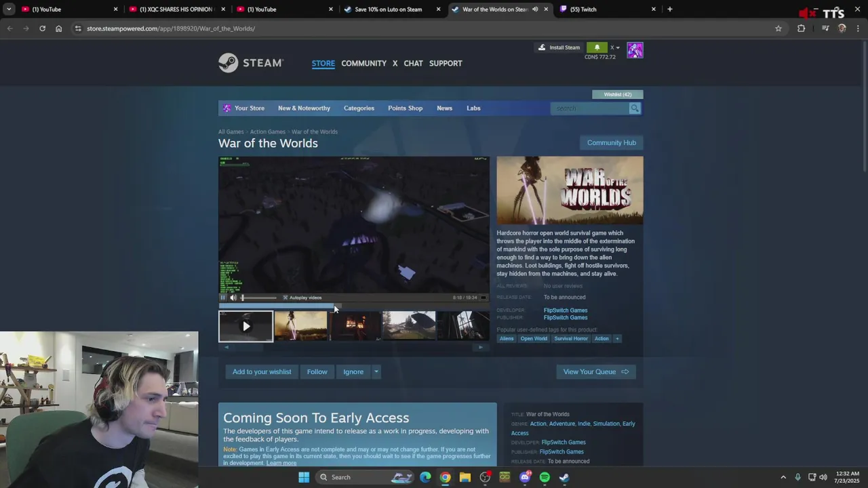Open the Categories menu
Screen dimensions: 868x488
[359, 108]
